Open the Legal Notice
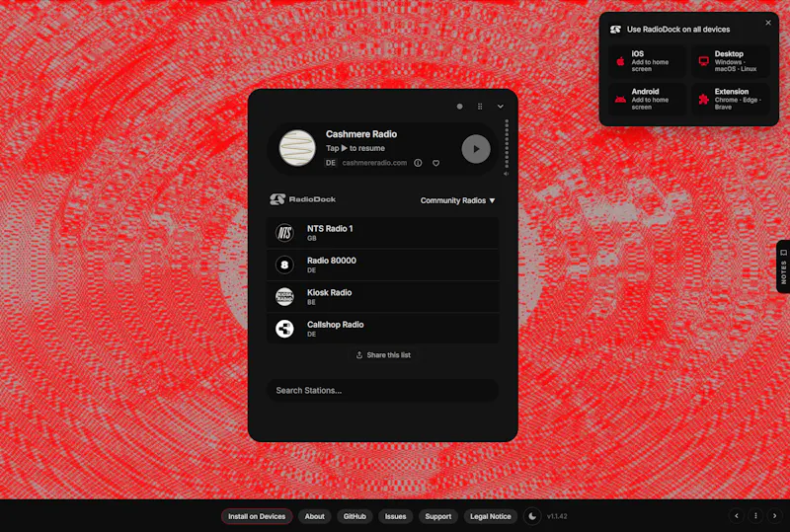Screen dimensions: 790x532 (490, 516)
